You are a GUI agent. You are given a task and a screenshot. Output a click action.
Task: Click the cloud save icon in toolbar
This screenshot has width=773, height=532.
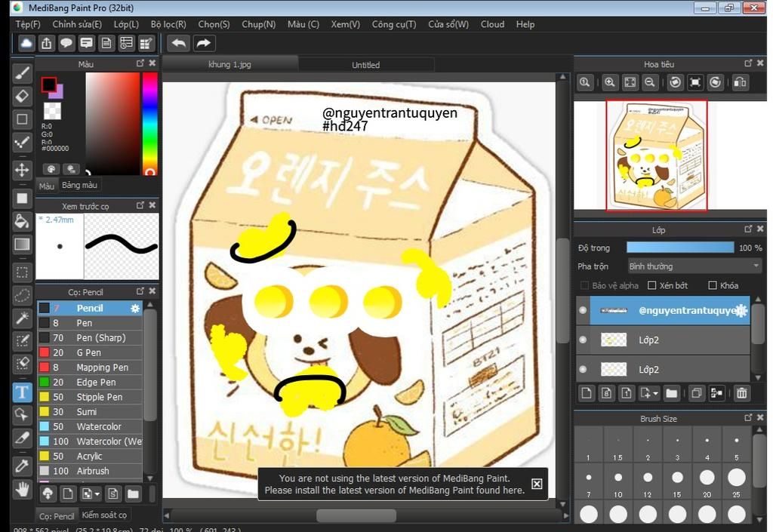point(26,43)
